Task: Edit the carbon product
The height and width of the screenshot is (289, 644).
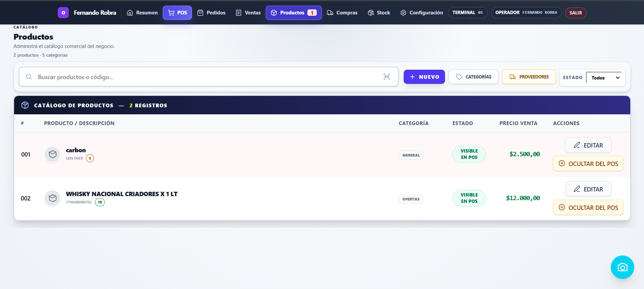Action: pyautogui.click(x=588, y=145)
